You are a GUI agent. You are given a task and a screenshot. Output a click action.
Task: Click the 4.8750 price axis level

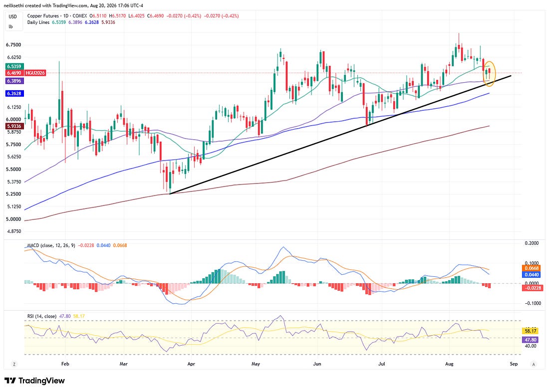coord(13,232)
